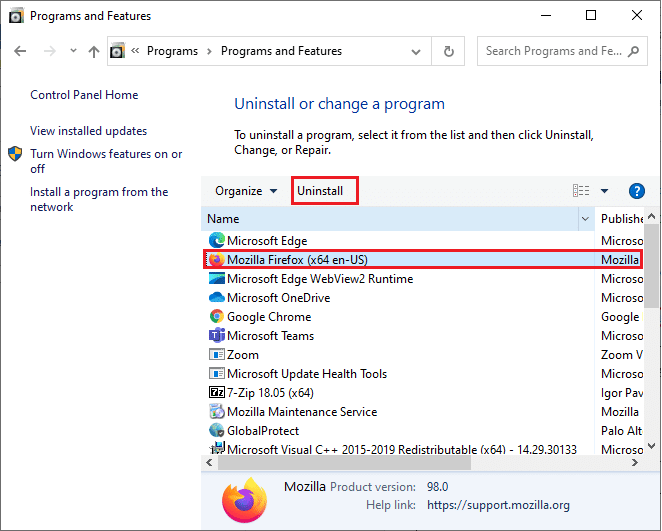The width and height of the screenshot is (662, 531).
Task: Open the support.mozilla.org help link
Action: pos(498,505)
